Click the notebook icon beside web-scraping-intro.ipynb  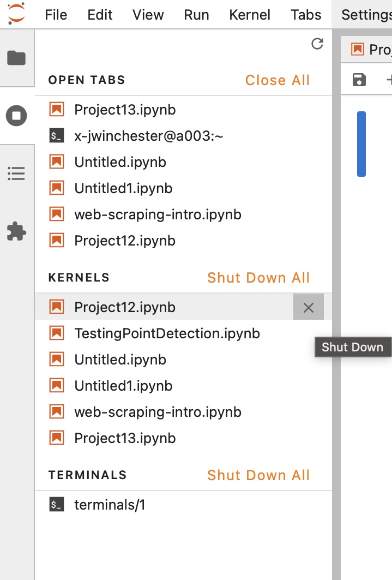57,214
